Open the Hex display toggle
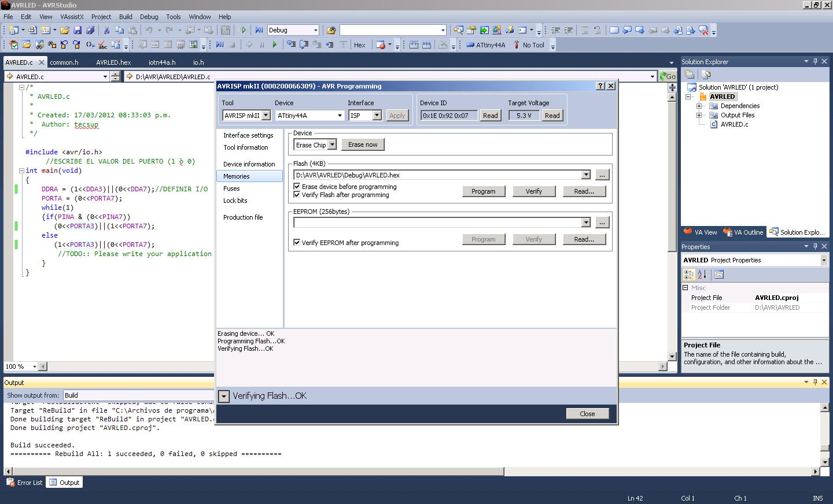 pos(360,45)
